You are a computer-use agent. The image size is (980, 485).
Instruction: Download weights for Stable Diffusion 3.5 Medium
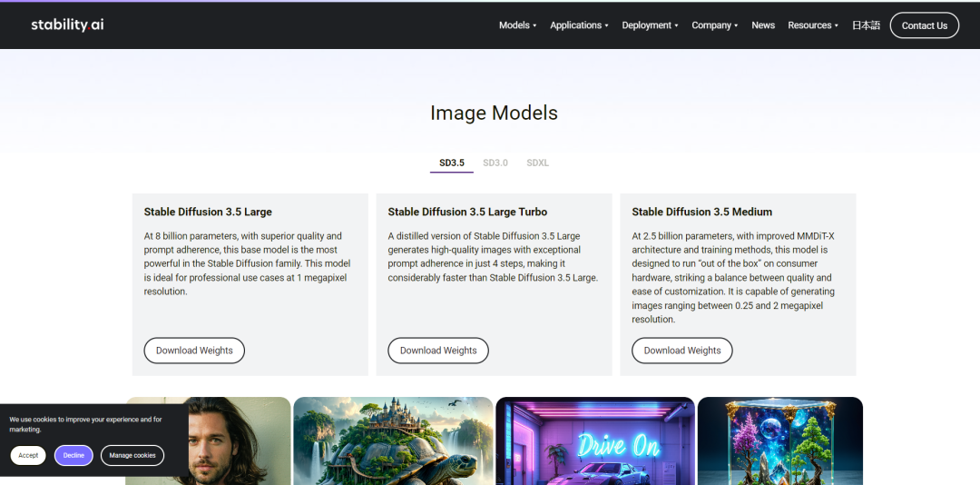681,351
